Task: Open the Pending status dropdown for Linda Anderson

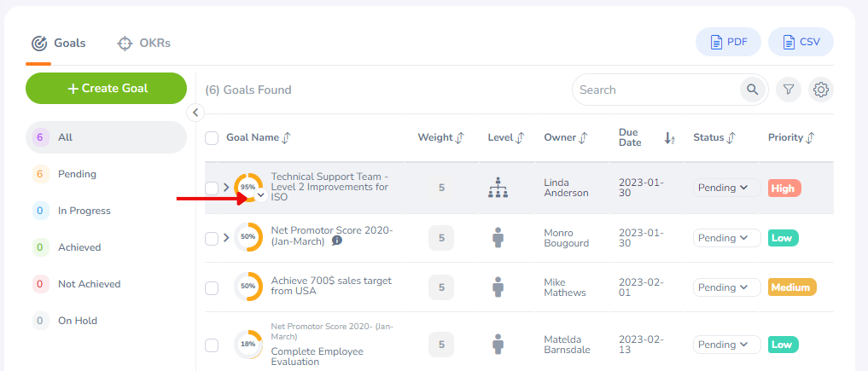Action: (x=726, y=188)
